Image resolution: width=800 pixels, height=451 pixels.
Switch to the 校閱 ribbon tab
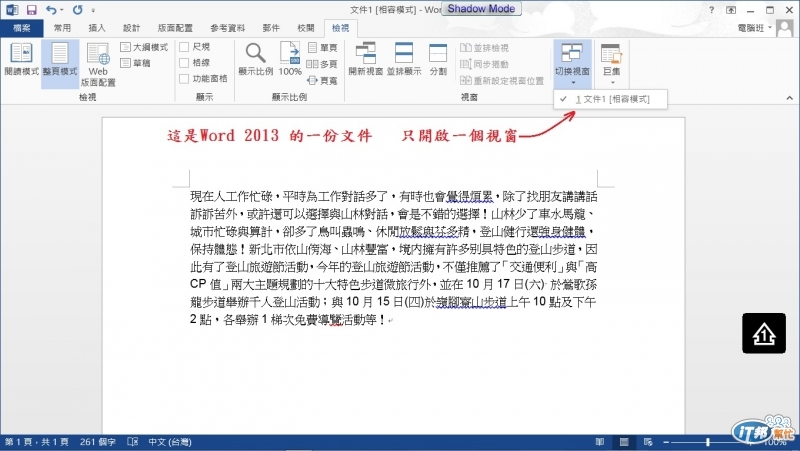tap(306, 28)
